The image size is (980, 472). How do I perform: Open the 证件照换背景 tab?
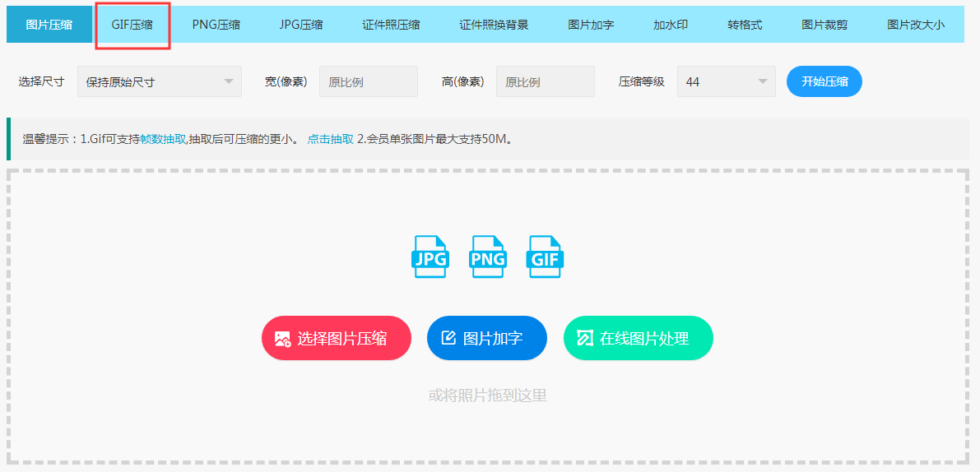(494, 25)
